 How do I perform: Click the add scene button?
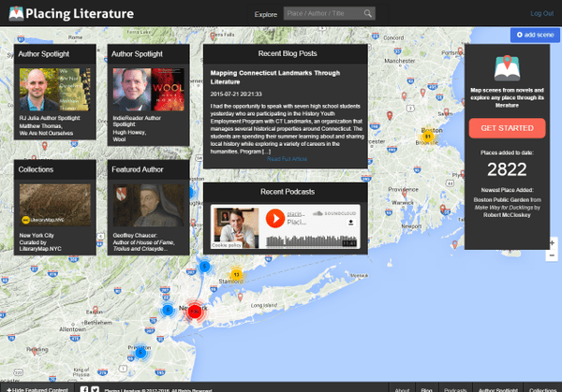coord(536,35)
